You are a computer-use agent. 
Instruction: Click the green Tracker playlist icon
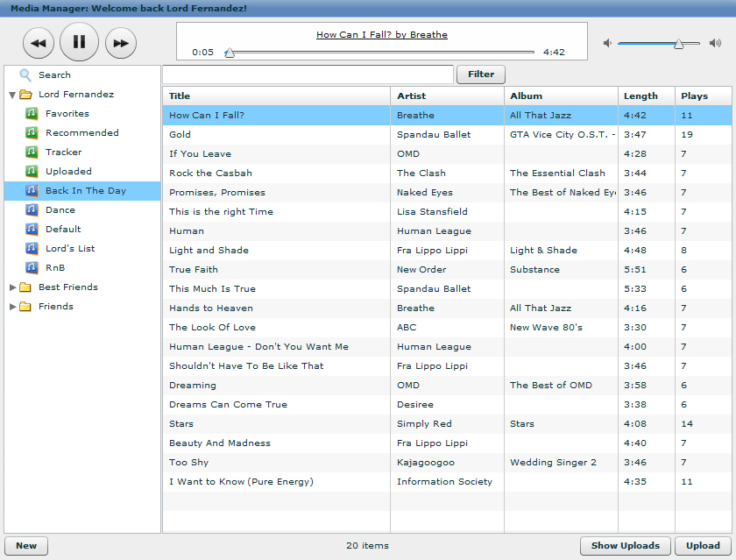[32, 152]
